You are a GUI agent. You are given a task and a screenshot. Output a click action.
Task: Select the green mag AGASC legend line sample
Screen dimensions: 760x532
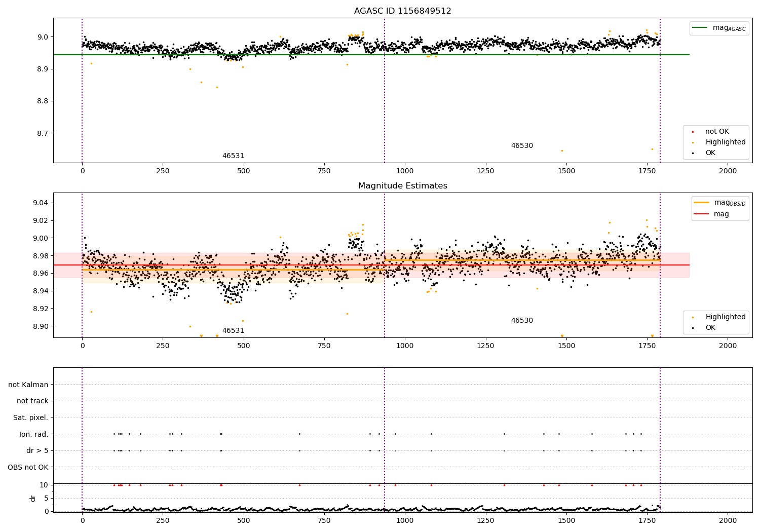pyautogui.click(x=700, y=28)
